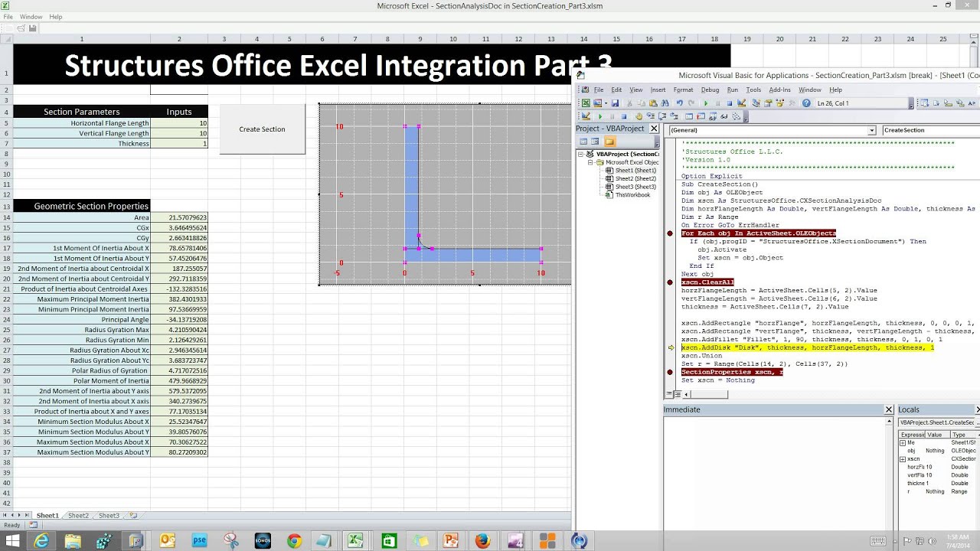Open the Excel Window menu
This screenshot has height=551, width=980.
tap(31, 16)
